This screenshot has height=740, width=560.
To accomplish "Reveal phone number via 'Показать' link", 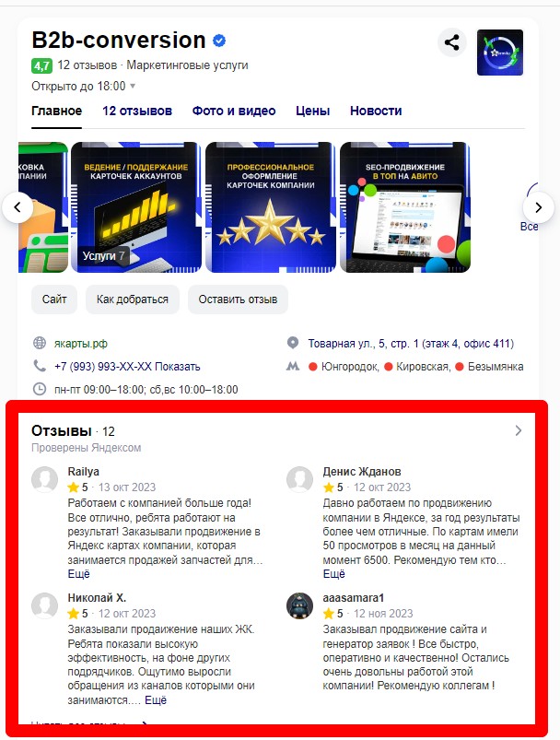I will pyautogui.click(x=178, y=366).
